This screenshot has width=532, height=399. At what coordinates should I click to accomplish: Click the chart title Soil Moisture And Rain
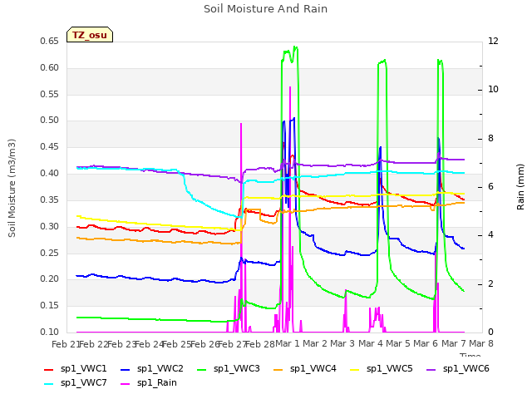coord(266,9)
